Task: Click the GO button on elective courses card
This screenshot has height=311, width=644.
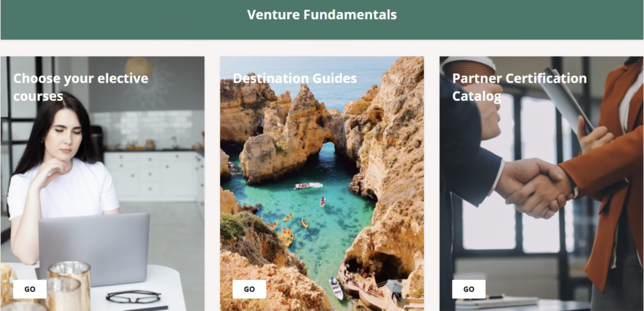Action: point(30,289)
